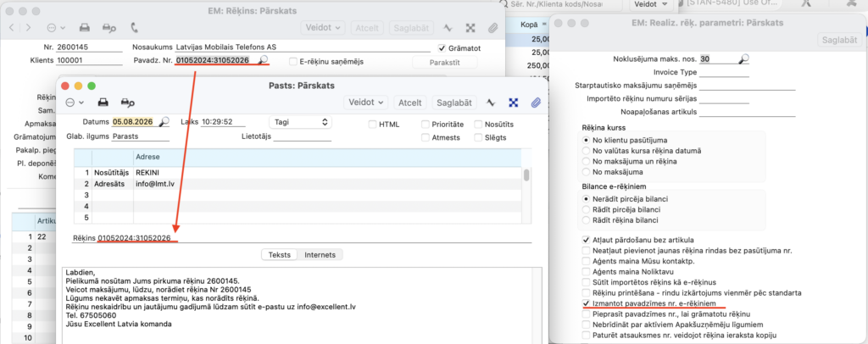Select the Nosūtītājs row REKINI
The height and width of the screenshot is (344, 868).
click(x=298, y=173)
